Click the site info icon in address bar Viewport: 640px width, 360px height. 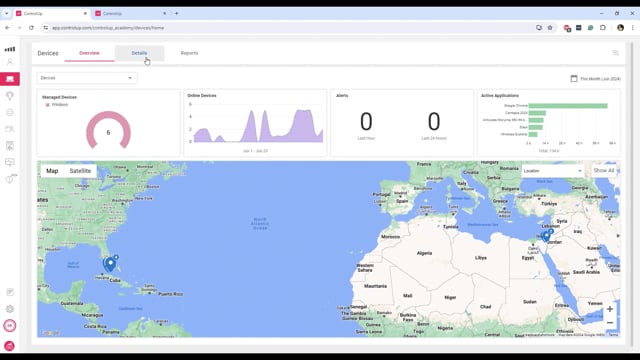[46, 28]
